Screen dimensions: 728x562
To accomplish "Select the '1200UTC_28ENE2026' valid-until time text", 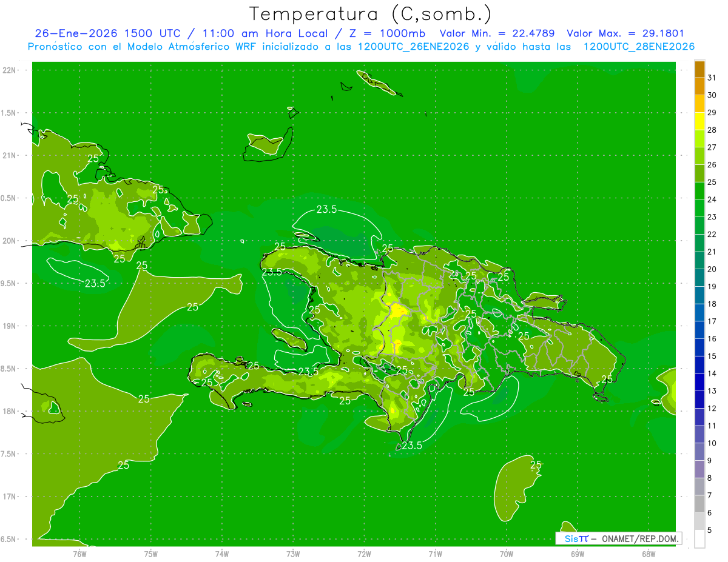I will [639, 47].
